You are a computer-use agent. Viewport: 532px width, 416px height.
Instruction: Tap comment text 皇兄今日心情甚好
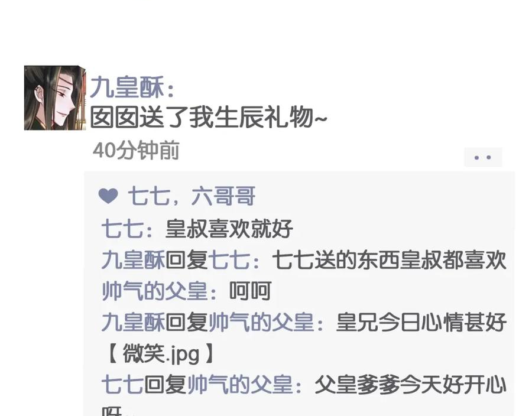[x=421, y=322]
